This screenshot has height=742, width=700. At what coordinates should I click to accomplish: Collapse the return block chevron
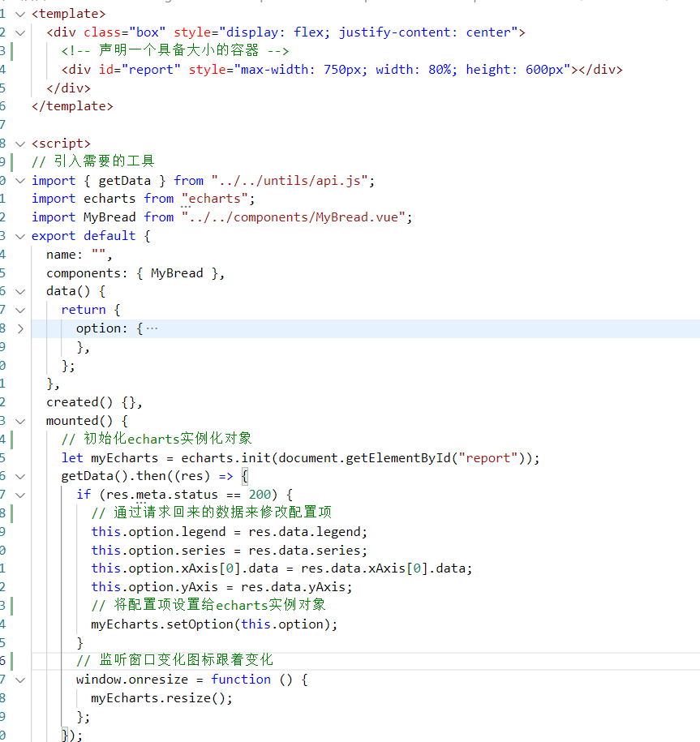pyautogui.click(x=20, y=310)
